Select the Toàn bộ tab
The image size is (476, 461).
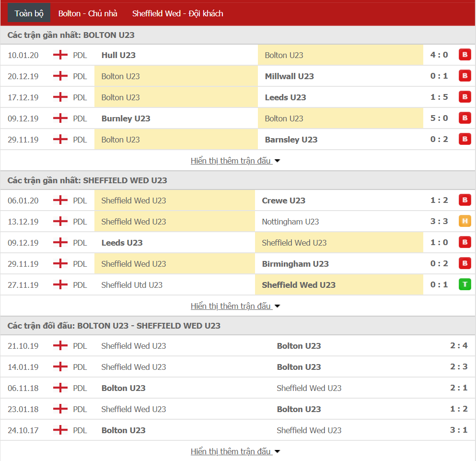[x=29, y=13]
